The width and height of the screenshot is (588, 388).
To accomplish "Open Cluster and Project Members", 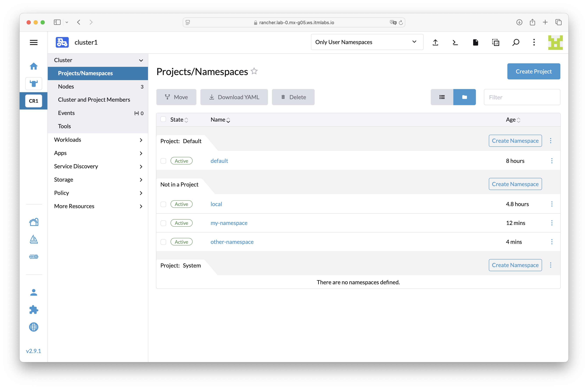I will tap(94, 100).
